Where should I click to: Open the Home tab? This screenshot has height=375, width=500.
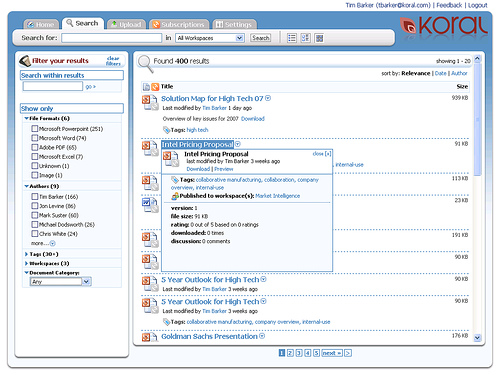pos(41,24)
